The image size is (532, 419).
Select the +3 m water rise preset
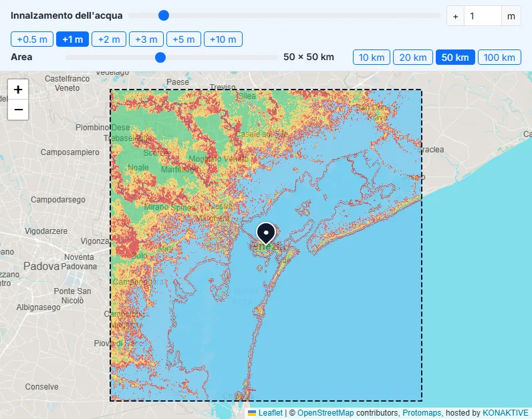click(146, 39)
